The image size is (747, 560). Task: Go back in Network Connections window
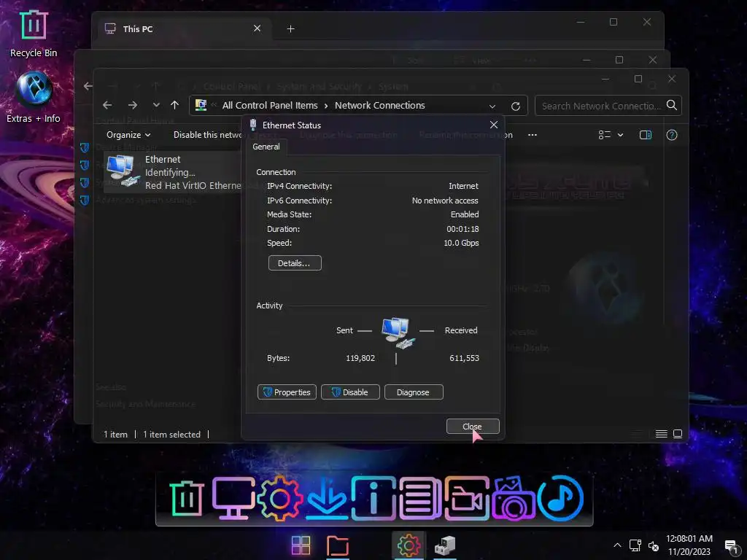(107, 105)
